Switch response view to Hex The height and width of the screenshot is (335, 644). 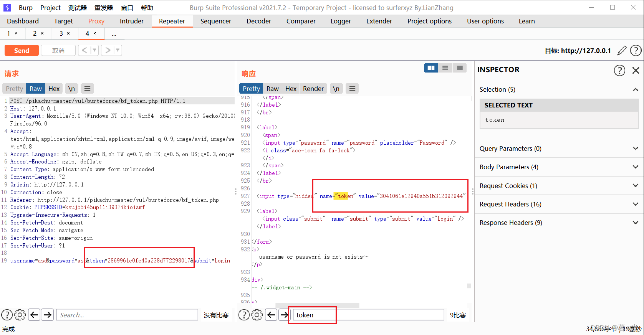[x=291, y=89]
